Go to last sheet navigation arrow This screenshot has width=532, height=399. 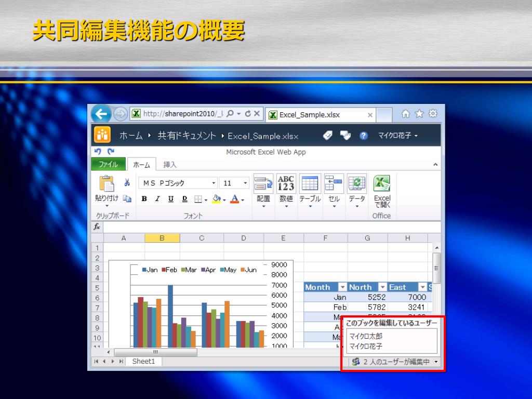click(121, 362)
